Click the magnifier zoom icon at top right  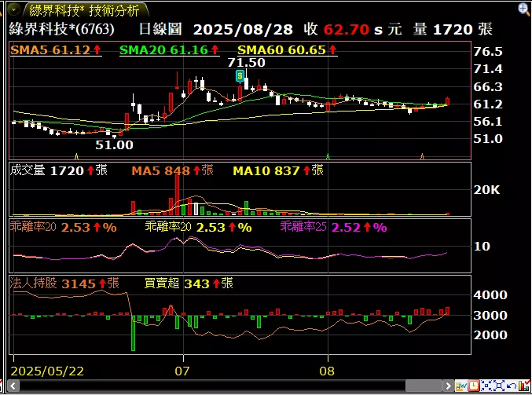click(524, 9)
